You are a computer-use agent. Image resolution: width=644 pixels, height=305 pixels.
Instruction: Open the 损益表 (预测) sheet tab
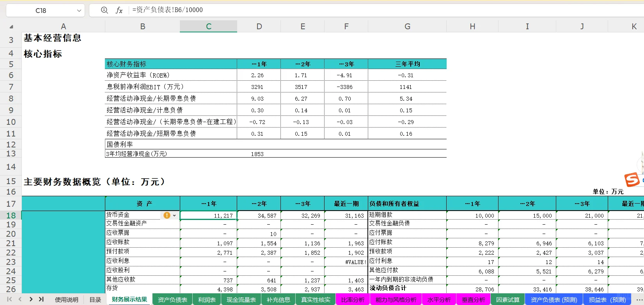(607, 300)
